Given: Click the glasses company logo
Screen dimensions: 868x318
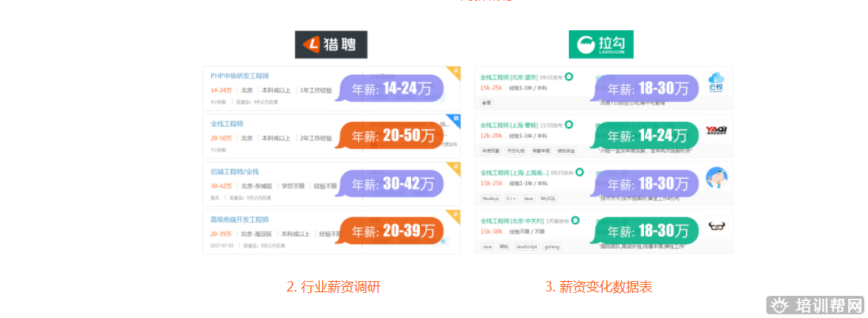Looking at the screenshot, I should pos(716,226).
